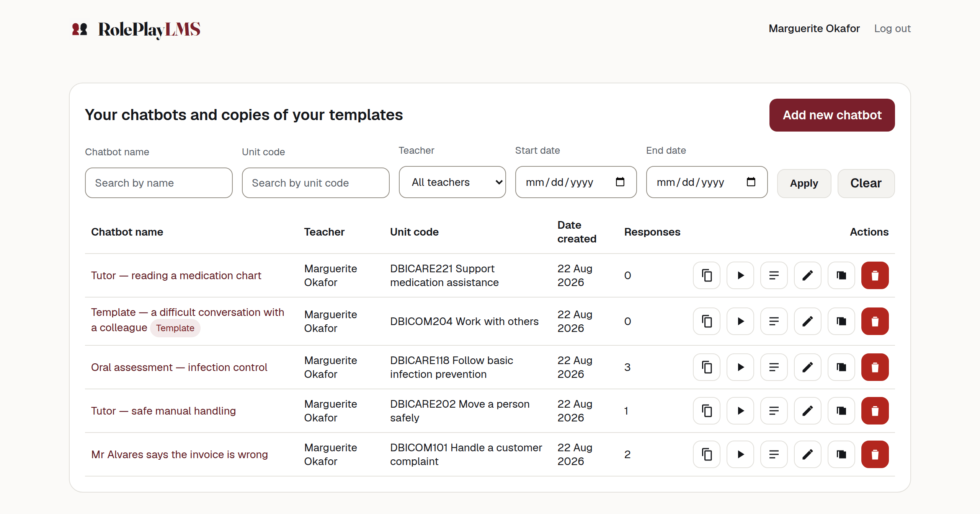Click folder icon in DBICOM204 row
The width and height of the screenshot is (980, 514).
pos(841,321)
